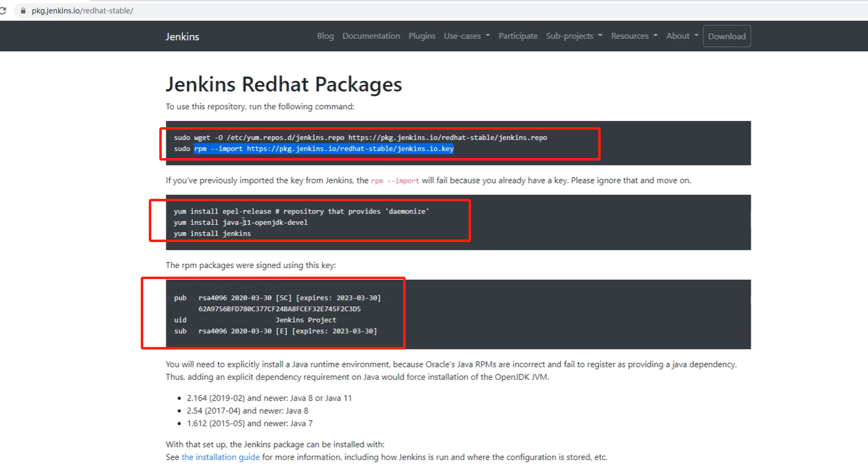Click the '1.612 (2015-05) and newer' bullet

click(x=249, y=424)
